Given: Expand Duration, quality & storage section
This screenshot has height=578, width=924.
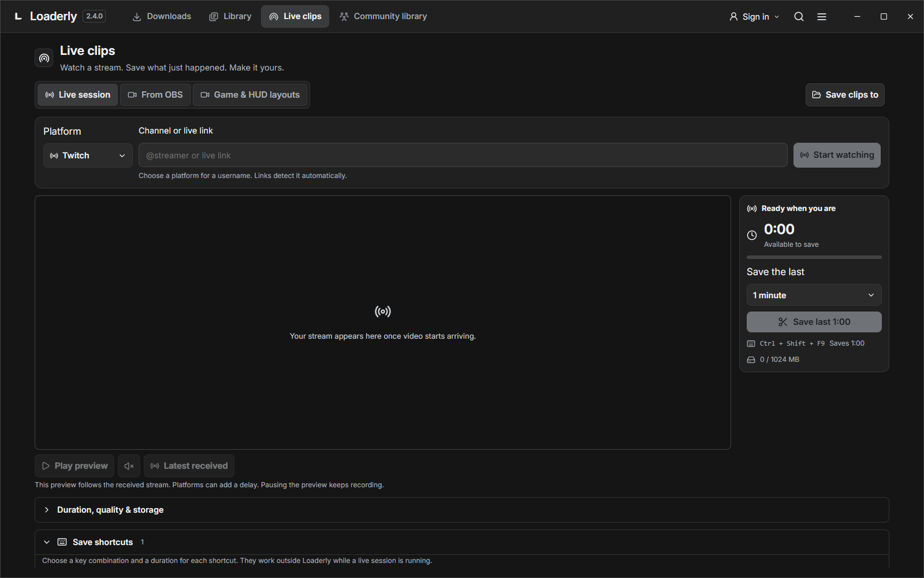Looking at the screenshot, I should pos(461,510).
